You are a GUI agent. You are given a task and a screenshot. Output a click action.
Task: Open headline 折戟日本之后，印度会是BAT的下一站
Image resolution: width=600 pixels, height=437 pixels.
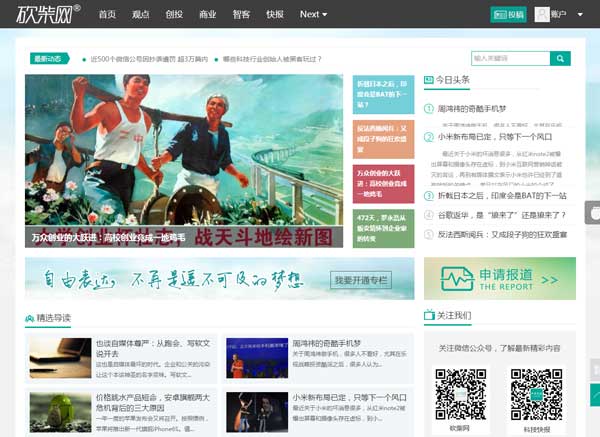[502, 196]
